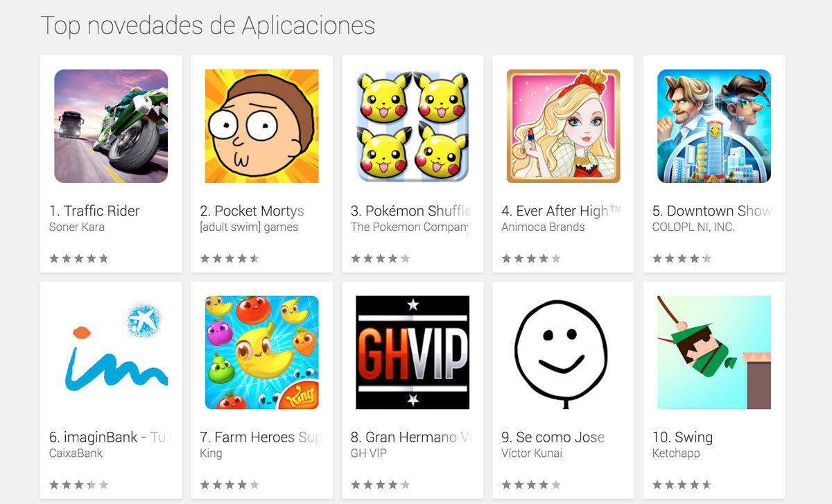Click the Top novedades de Aplicaciones heading

click(x=208, y=25)
